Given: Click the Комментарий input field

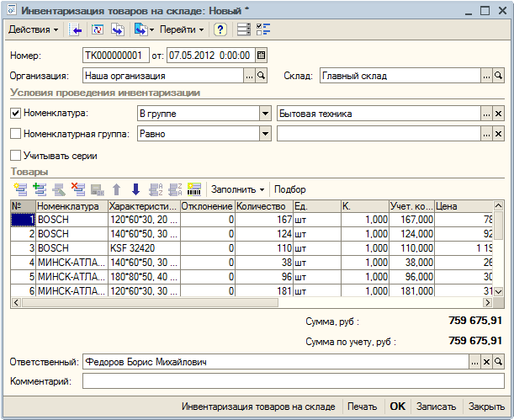Looking at the screenshot, I should pyautogui.click(x=293, y=381).
